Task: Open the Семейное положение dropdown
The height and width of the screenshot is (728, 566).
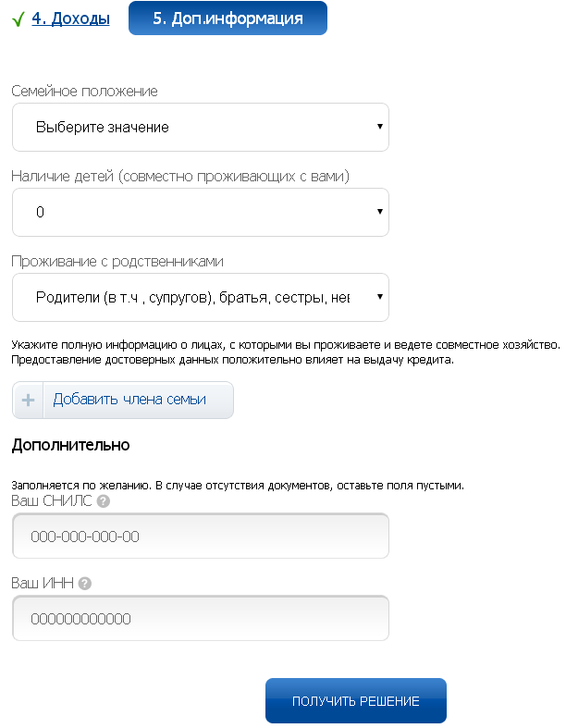Action: pyautogui.click(x=200, y=128)
